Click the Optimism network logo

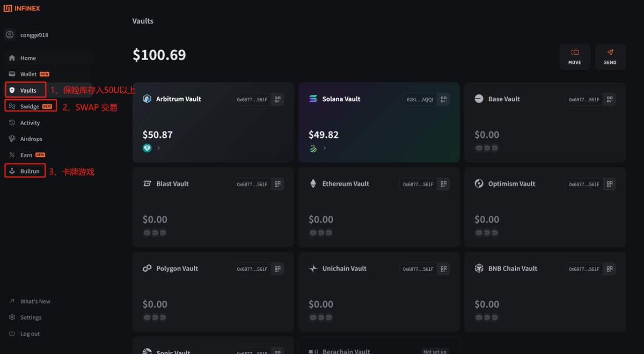point(479,183)
